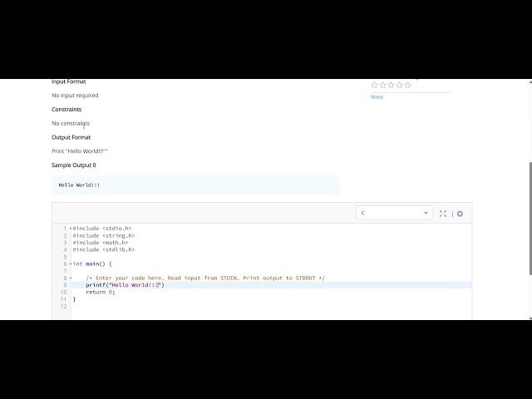
Task: Click the 'Hello World!!!' sample output box
Action: point(195,185)
